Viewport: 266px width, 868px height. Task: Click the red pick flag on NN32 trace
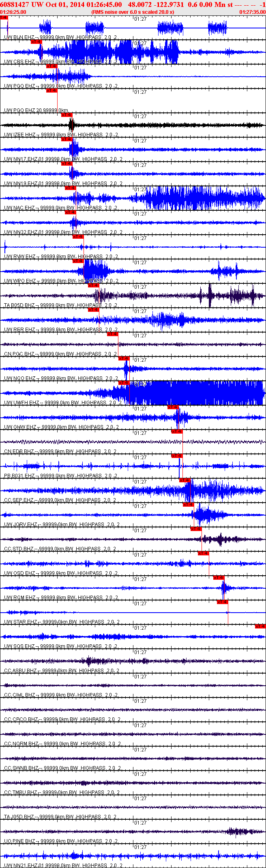(70, 212)
